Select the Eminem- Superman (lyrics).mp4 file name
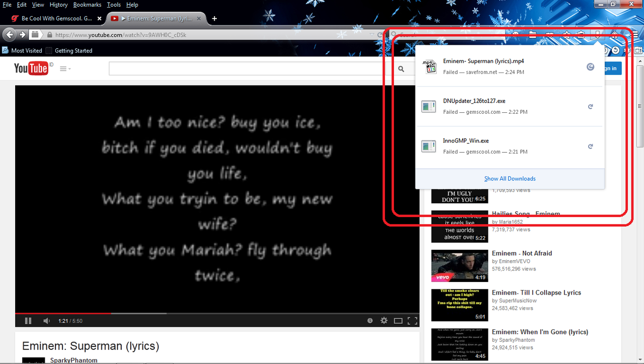 point(484,61)
